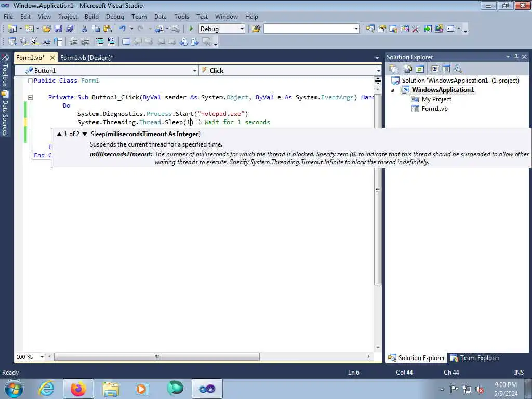Comment out the selected lines icon
Viewport: 532px width, 399px height.
coord(100,42)
